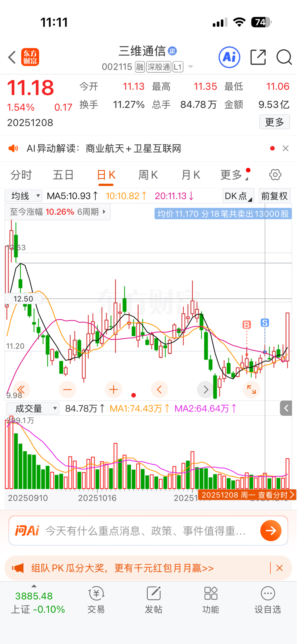Click the 更多 quote details button
The height and width of the screenshot is (644, 297).
click(x=275, y=122)
